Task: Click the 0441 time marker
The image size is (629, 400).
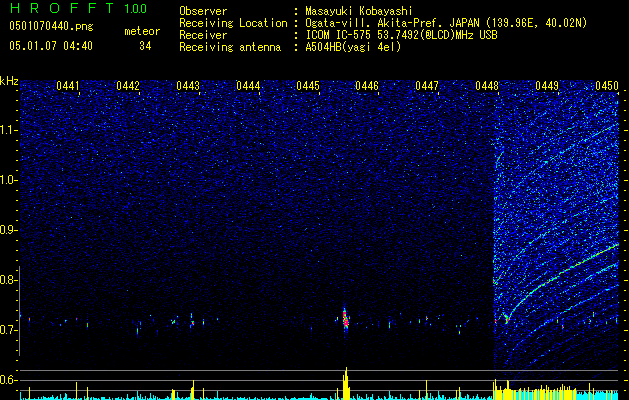Action: pyautogui.click(x=68, y=86)
